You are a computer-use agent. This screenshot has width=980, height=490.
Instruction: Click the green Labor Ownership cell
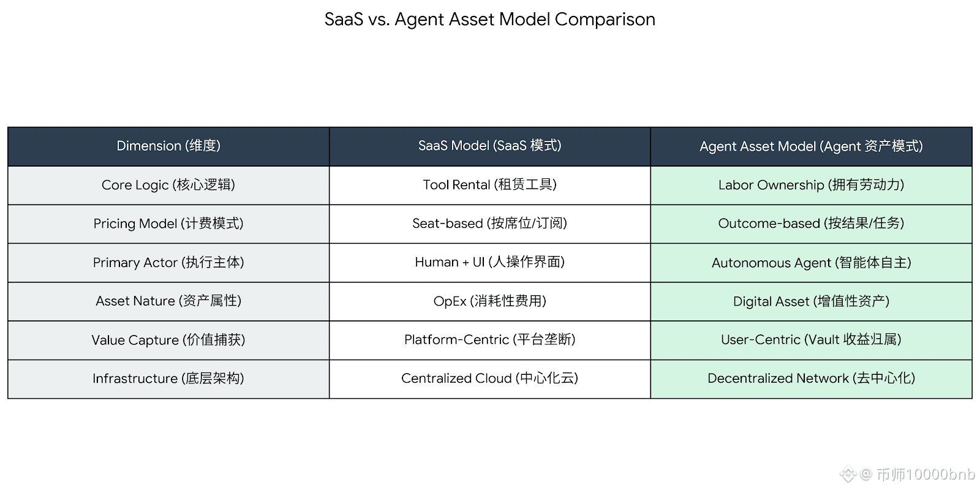pos(811,185)
